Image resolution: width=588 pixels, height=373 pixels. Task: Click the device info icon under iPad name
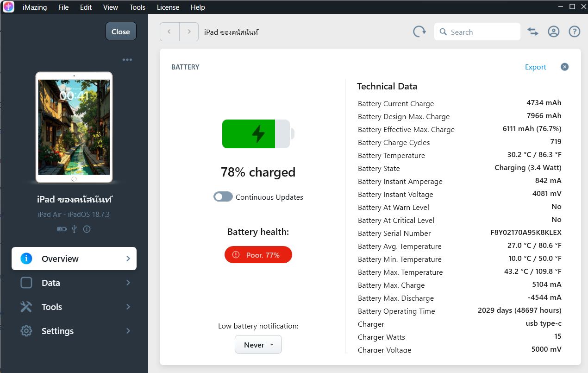coord(87,229)
